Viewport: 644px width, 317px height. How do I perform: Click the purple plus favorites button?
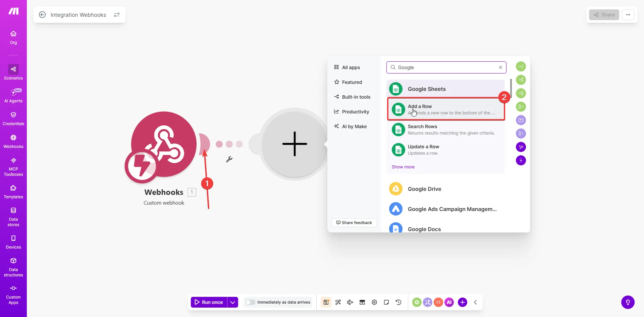(x=463, y=302)
